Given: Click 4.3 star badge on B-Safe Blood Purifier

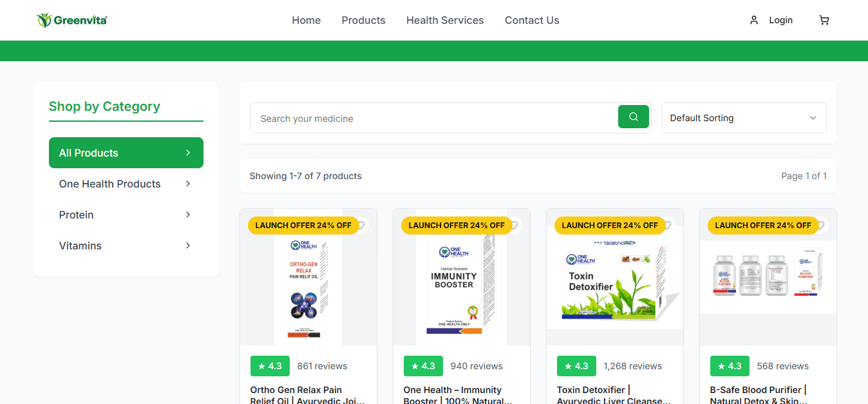Looking at the screenshot, I should pos(730,366).
